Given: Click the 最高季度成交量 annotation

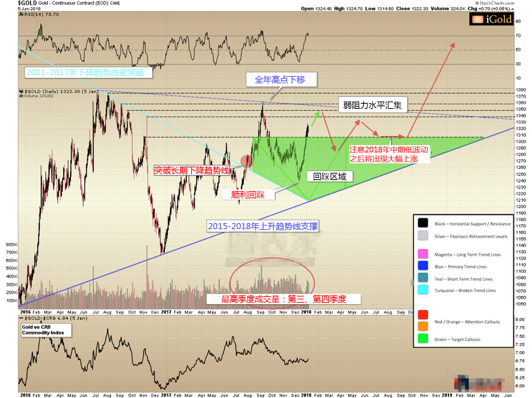Looking at the screenshot, I should click(283, 299).
